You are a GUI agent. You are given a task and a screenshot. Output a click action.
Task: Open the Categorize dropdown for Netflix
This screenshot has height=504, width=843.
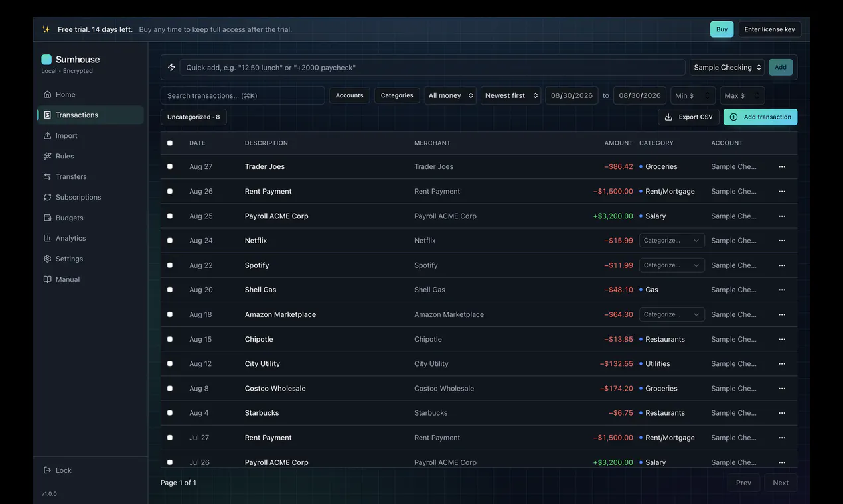(x=672, y=241)
